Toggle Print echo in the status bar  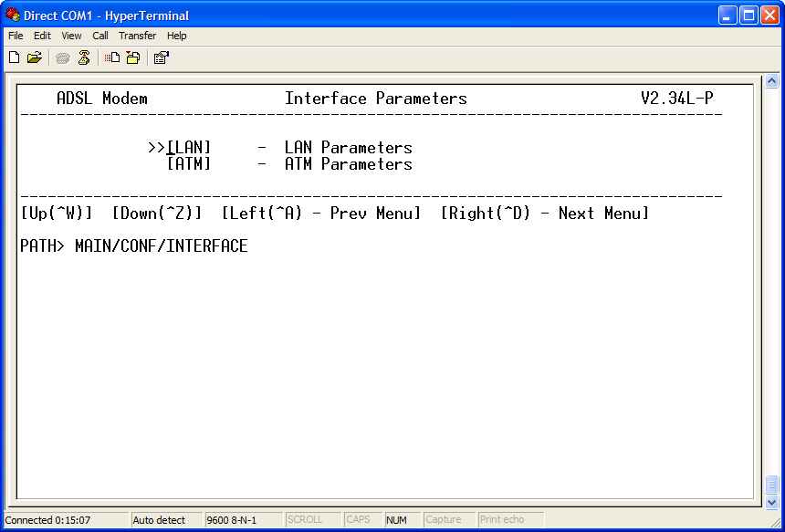coord(507,518)
